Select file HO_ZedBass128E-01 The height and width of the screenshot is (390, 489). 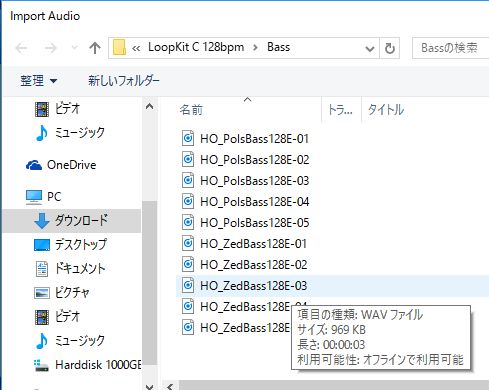point(253,244)
